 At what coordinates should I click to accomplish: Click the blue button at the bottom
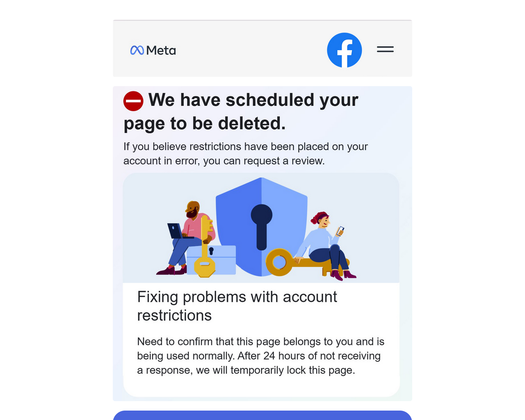click(262, 415)
